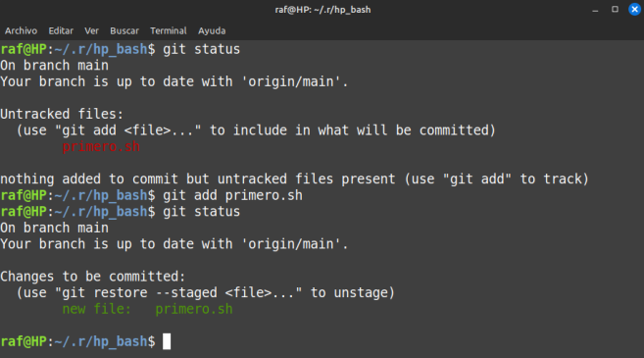Click the red untracked primero.sh filename
Image resolution: width=644 pixels, height=358 pixels.
(101, 147)
